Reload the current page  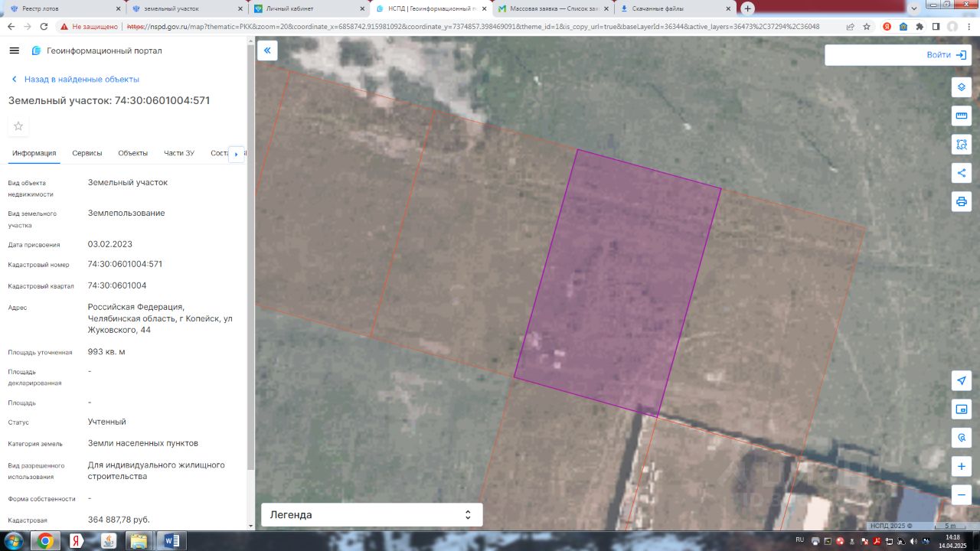pos(44,26)
